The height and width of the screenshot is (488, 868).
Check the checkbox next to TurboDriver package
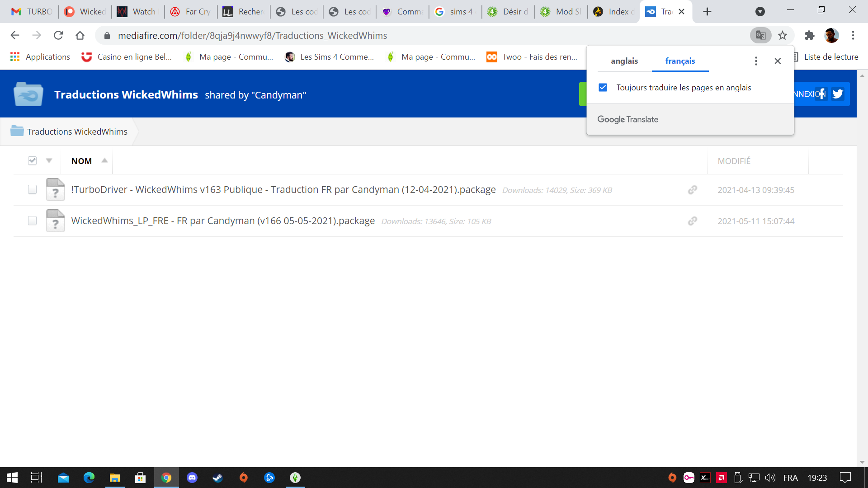click(x=32, y=189)
